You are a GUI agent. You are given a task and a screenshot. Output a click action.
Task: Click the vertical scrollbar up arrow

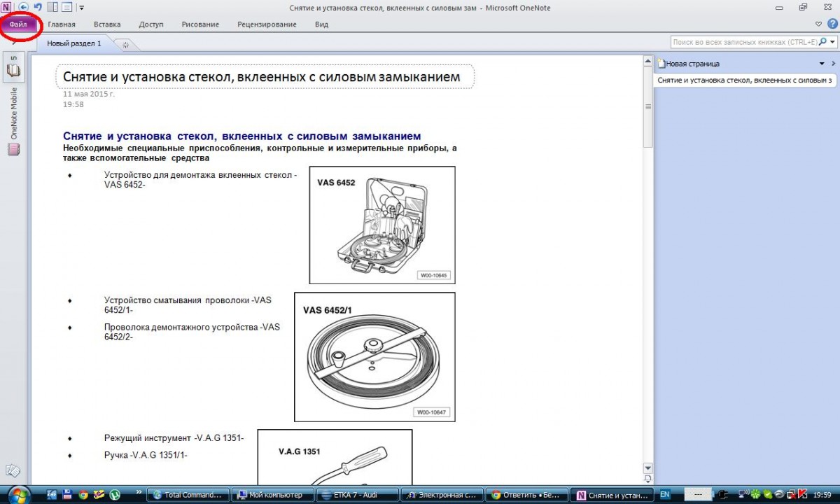(647, 62)
